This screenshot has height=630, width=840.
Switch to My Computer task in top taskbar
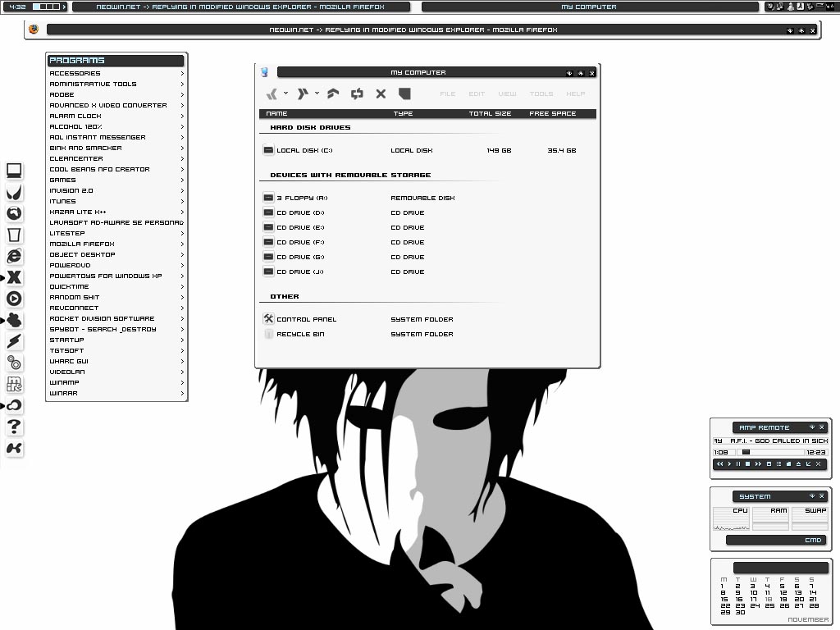589,7
